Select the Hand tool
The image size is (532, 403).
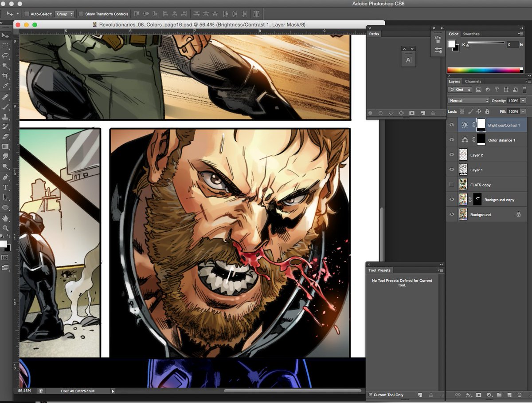tap(5, 218)
